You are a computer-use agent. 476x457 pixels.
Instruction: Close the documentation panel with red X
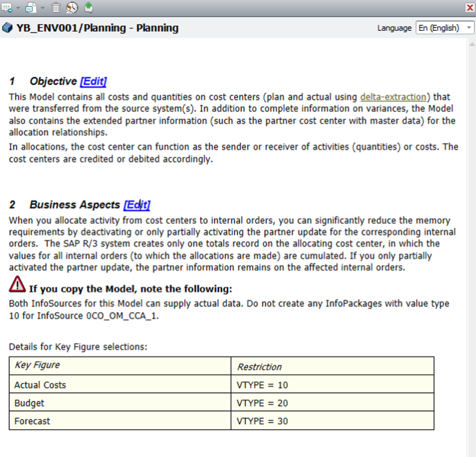click(469, 7)
